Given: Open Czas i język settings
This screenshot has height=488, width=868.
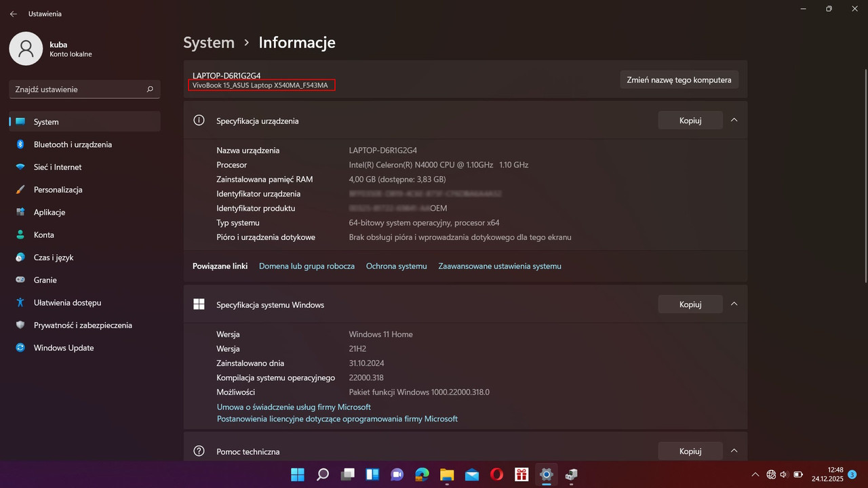Looking at the screenshot, I should [x=85, y=258].
